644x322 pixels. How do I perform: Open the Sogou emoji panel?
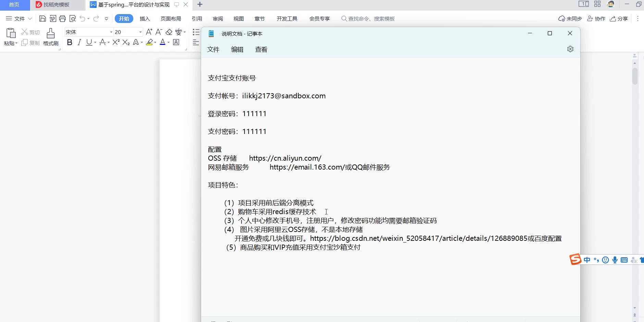606,260
